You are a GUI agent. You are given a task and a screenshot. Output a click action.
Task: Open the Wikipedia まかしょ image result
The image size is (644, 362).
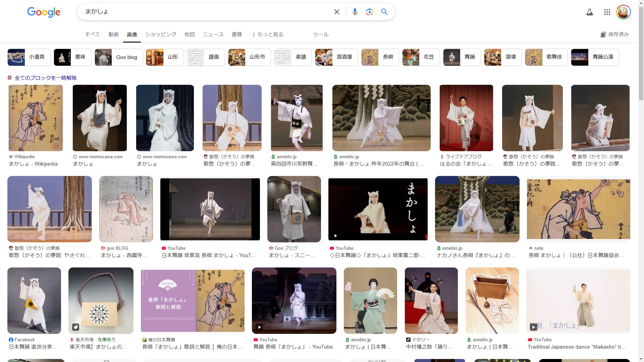click(x=36, y=118)
